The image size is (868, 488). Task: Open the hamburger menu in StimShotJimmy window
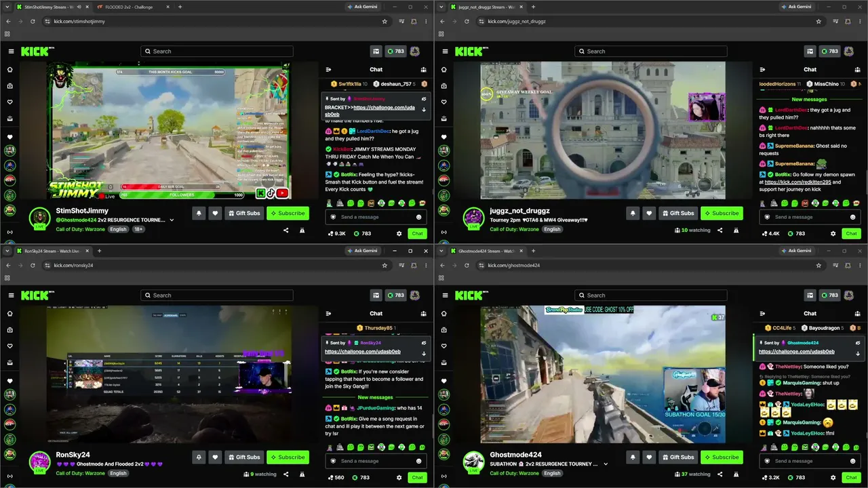[11, 52]
